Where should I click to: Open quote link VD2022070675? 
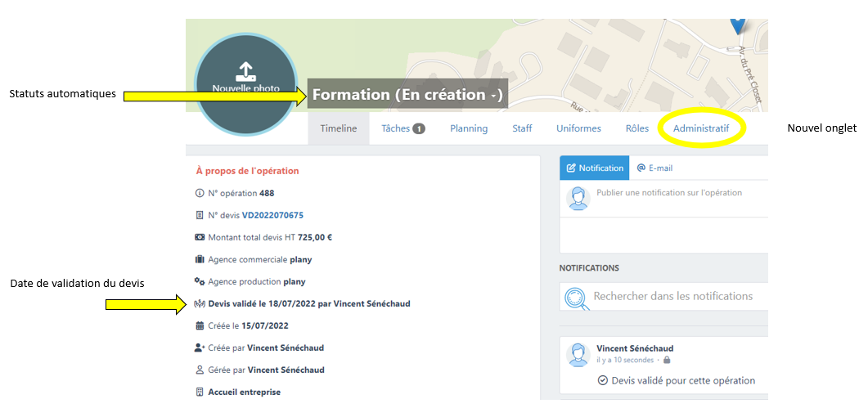click(x=272, y=215)
